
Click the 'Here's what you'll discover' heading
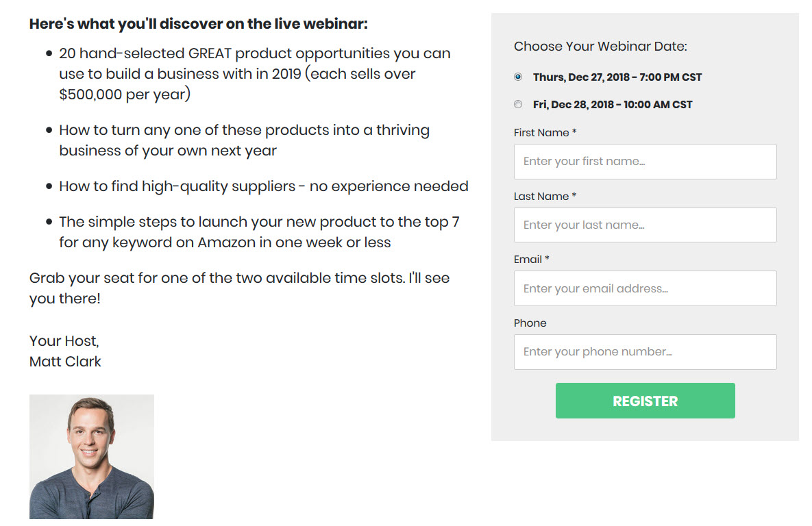click(199, 24)
